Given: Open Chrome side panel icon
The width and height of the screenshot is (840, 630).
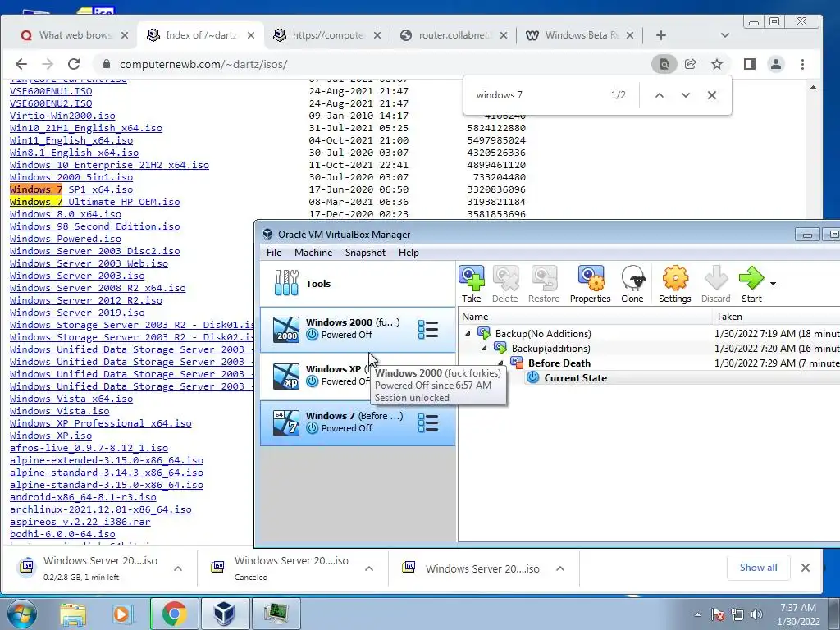Looking at the screenshot, I should point(750,64).
